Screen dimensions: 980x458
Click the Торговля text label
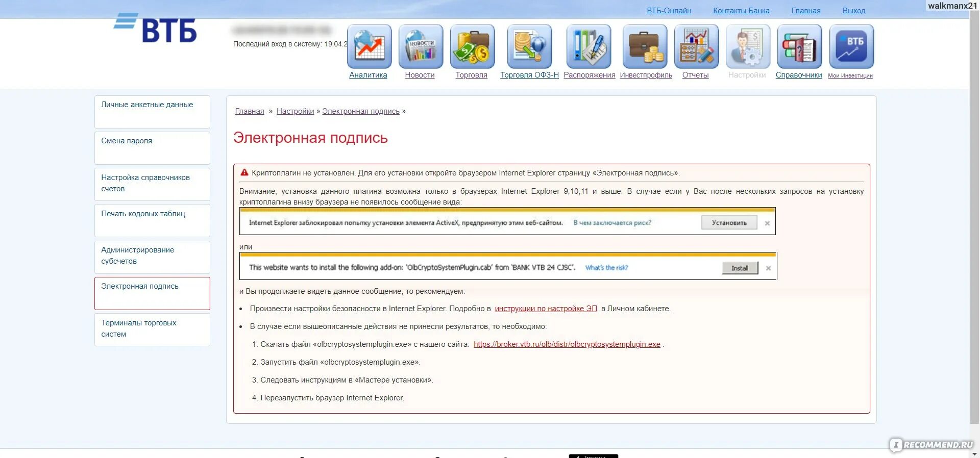(x=471, y=75)
